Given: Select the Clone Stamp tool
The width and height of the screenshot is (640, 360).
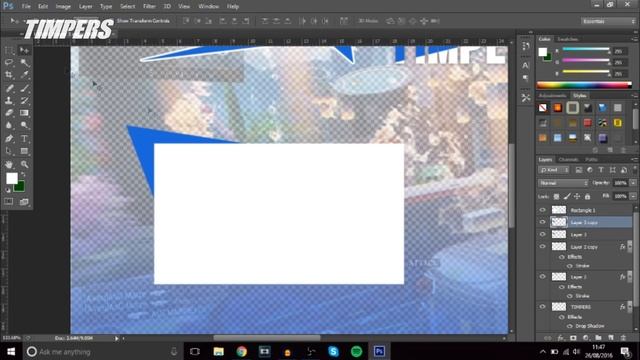Looking at the screenshot, I should point(9,100).
